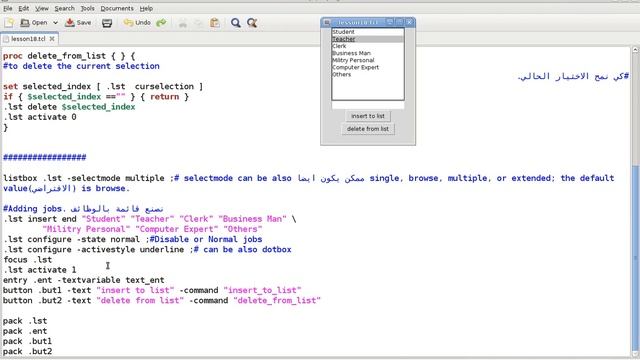The height and width of the screenshot is (360, 640).
Task: Select Student in the listbox
Action: point(368,32)
